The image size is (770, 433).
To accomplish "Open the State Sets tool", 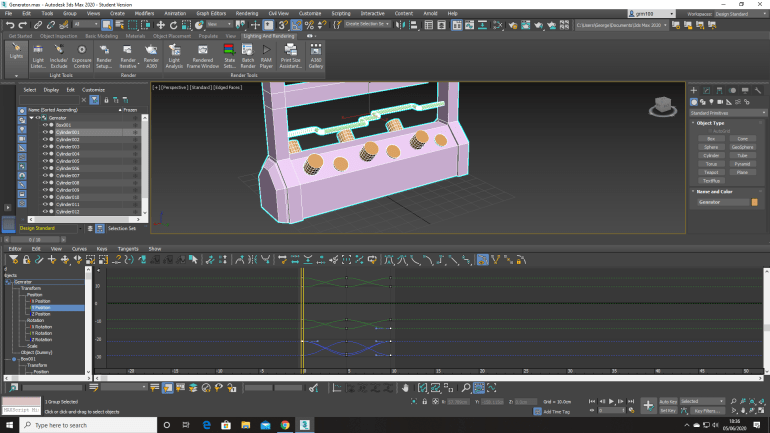I will tap(229, 56).
